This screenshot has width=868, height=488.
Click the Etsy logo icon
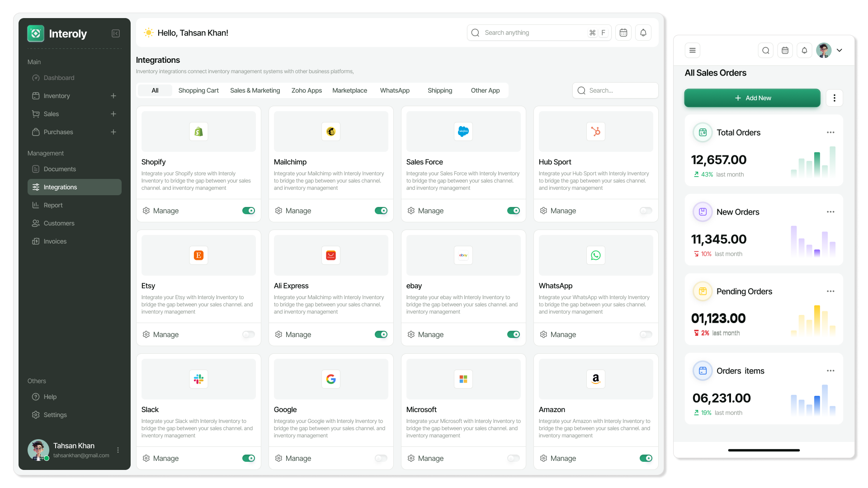pos(198,255)
